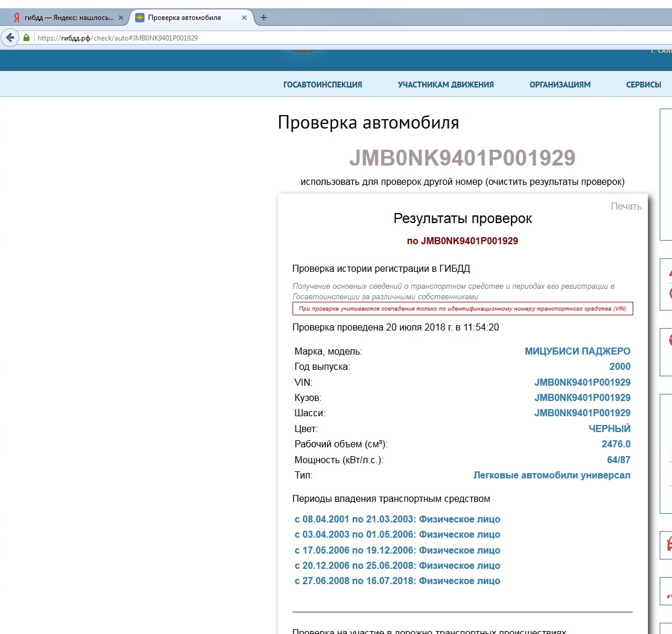Select ownership period from 27.06.2008 to 16.07.2018
The image size is (672, 634).
(x=397, y=581)
